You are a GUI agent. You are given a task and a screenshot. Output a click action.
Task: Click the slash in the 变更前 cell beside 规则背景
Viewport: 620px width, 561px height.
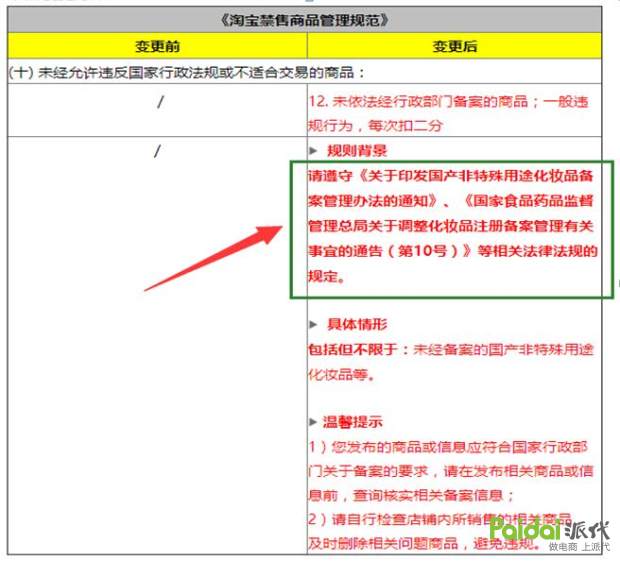pyautogui.click(x=157, y=151)
